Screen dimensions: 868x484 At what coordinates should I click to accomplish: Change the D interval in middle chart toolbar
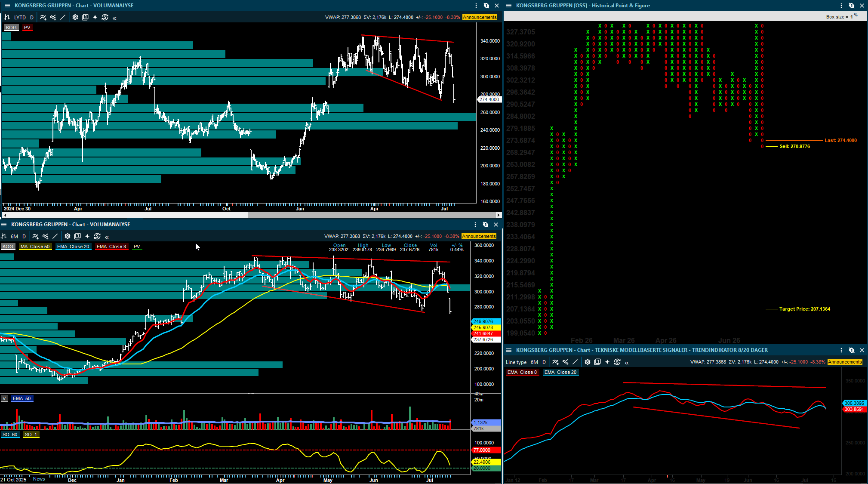coord(24,237)
